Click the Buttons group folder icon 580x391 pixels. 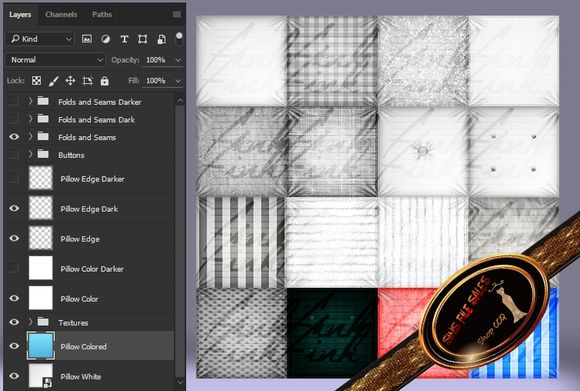[x=43, y=154]
